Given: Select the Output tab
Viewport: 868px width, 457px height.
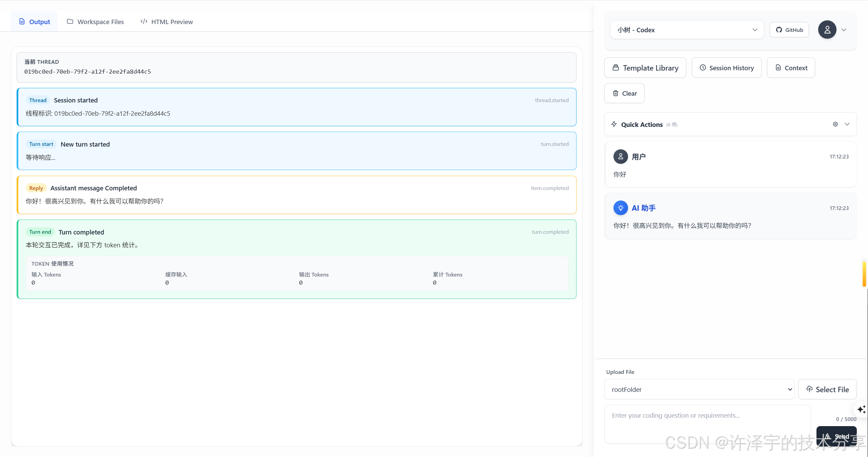Looking at the screenshot, I should coord(34,22).
